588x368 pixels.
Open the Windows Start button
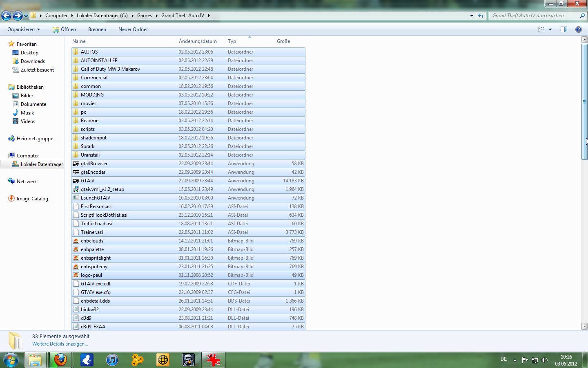point(11,360)
